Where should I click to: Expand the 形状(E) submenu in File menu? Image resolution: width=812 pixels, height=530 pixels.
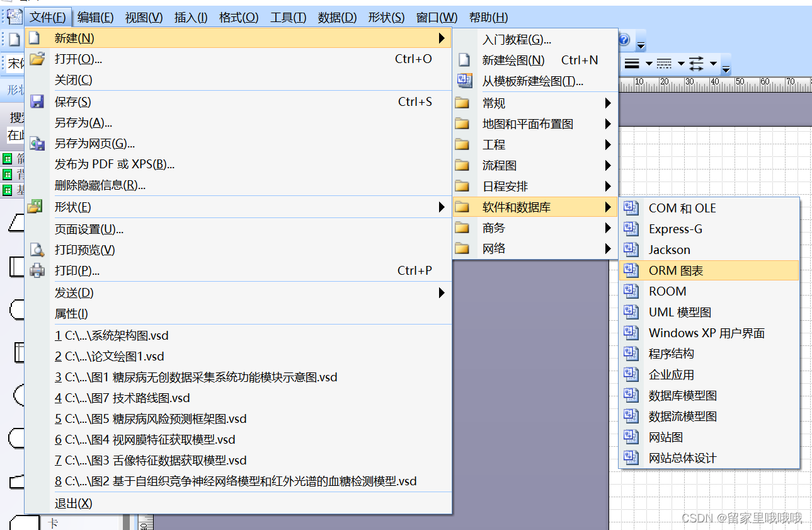[442, 207]
